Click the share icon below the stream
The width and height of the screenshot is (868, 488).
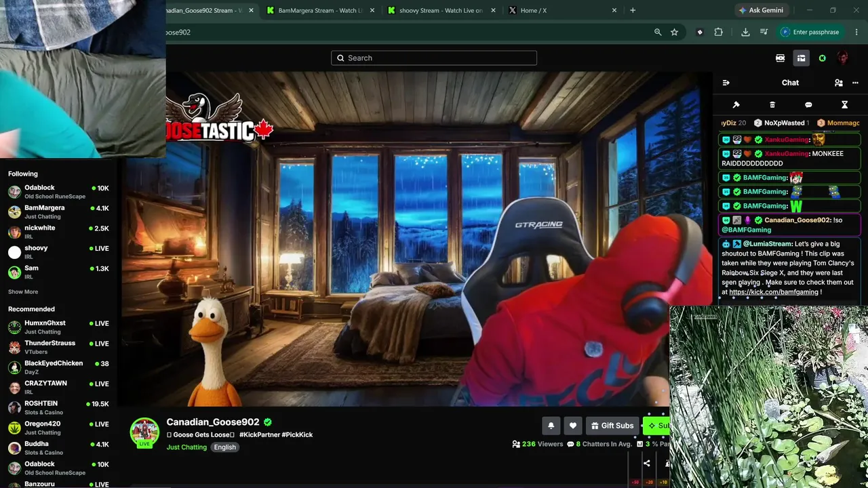(x=647, y=464)
